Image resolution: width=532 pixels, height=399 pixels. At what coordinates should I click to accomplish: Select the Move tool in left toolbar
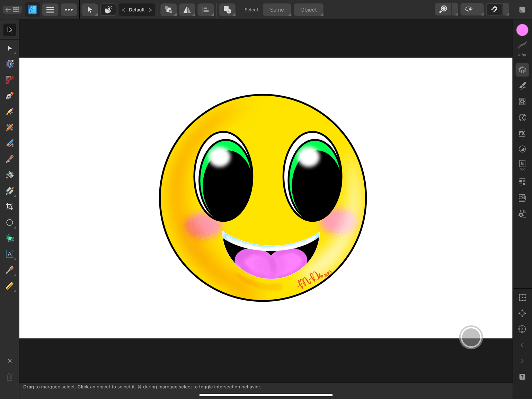(10, 30)
